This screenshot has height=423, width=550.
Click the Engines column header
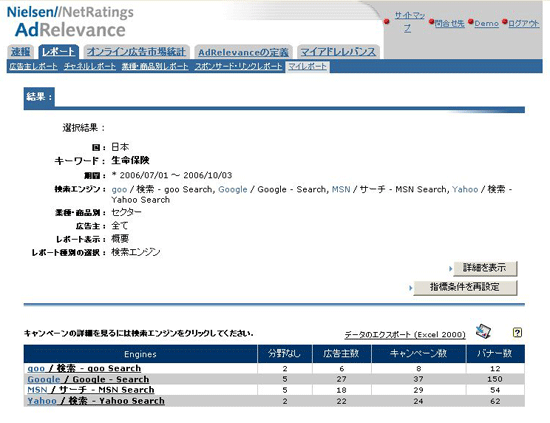[x=140, y=354]
